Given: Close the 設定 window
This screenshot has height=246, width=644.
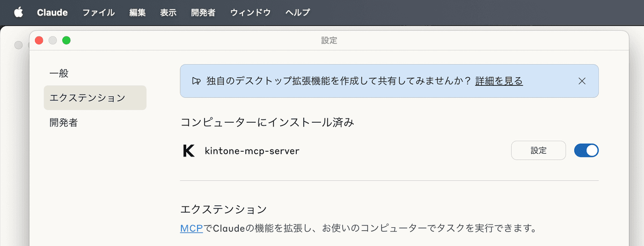Looking at the screenshot, I should [39, 40].
